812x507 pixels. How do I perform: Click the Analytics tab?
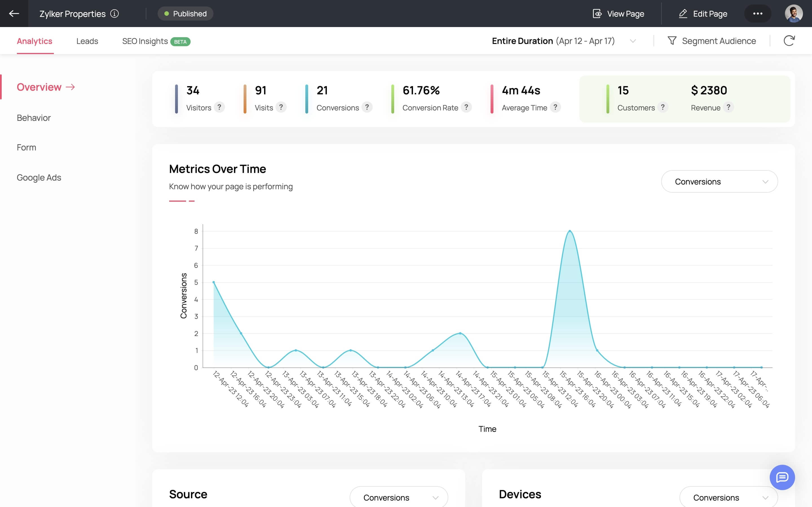34,41
